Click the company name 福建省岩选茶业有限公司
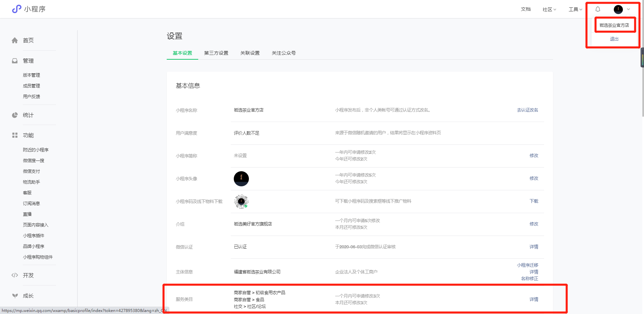 click(x=257, y=272)
